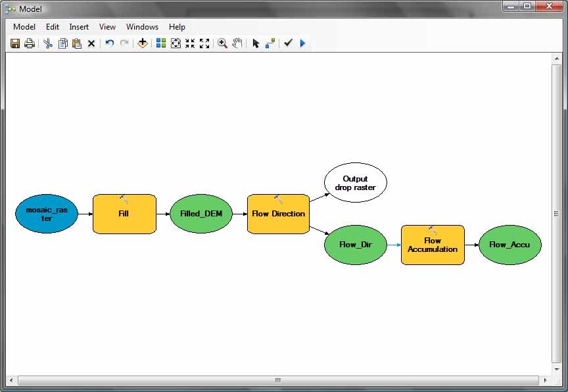Image resolution: width=568 pixels, height=392 pixels.
Task: Open the Insert menu
Action: tap(79, 27)
